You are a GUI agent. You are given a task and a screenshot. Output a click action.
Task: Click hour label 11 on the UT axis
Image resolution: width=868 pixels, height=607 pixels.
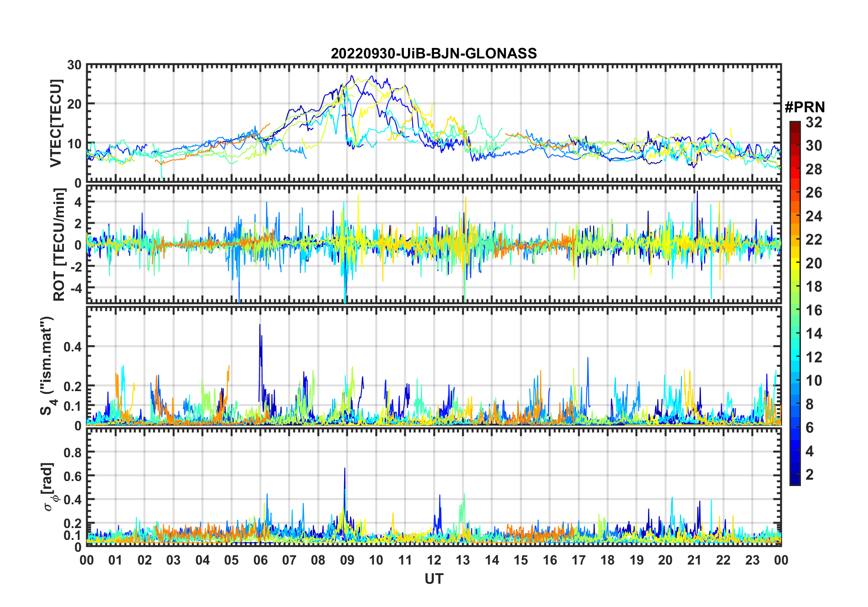point(405,560)
